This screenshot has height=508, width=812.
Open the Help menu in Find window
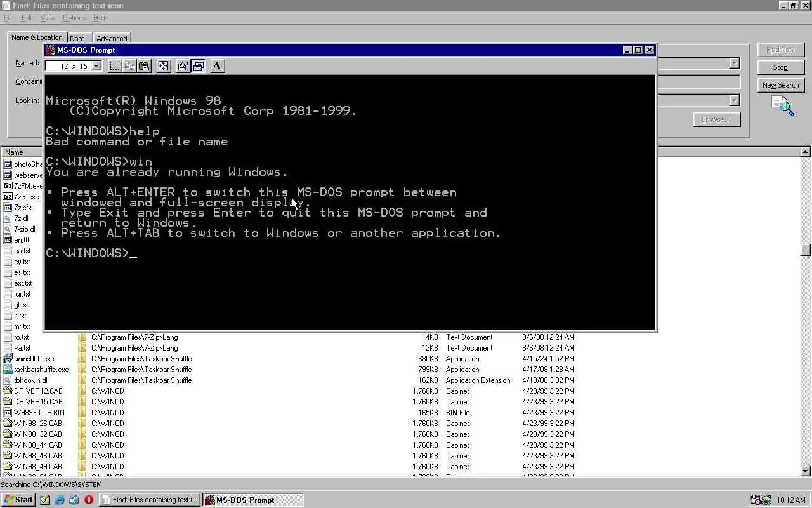pos(100,18)
